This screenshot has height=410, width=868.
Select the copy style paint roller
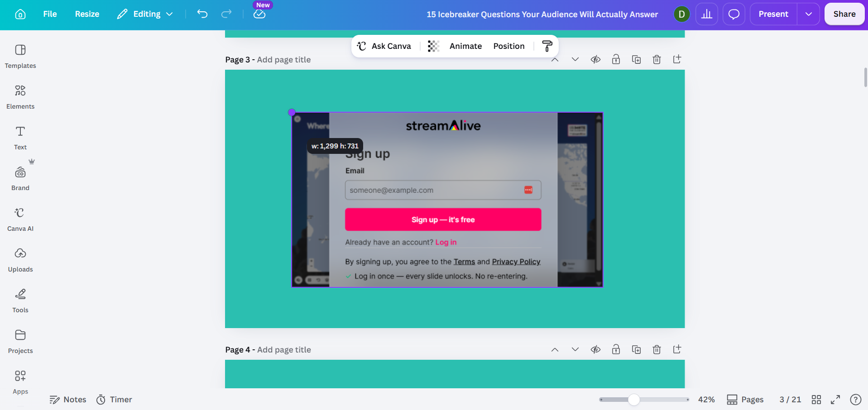pos(547,46)
